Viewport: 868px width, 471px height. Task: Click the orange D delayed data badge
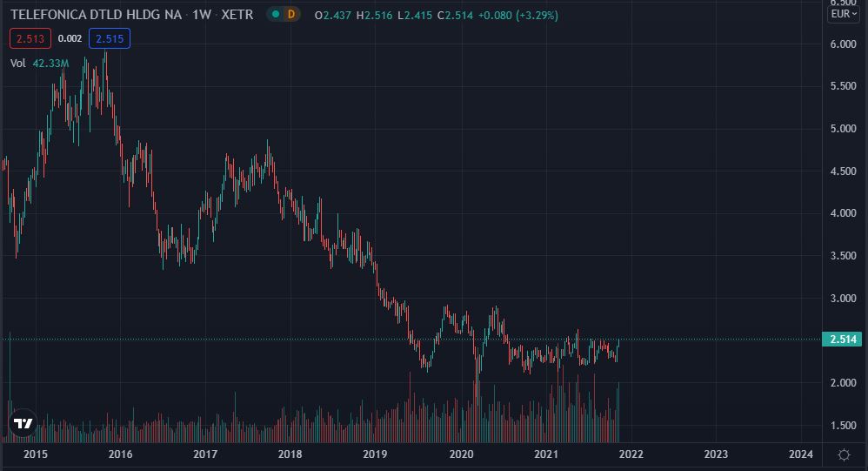pyautogui.click(x=291, y=15)
